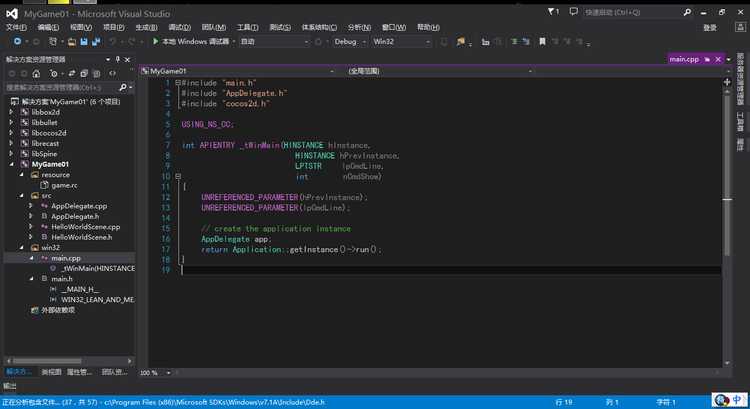The height and width of the screenshot is (409, 750).
Task: Collapse the MyGame01 project node
Action: pyautogui.click(x=11, y=164)
